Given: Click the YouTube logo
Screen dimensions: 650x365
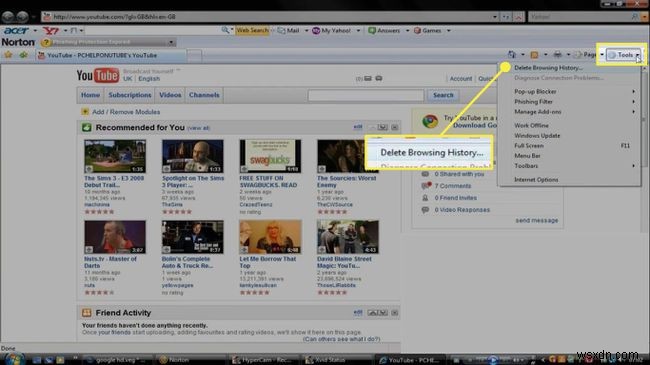Looking at the screenshot, I should pos(97,75).
